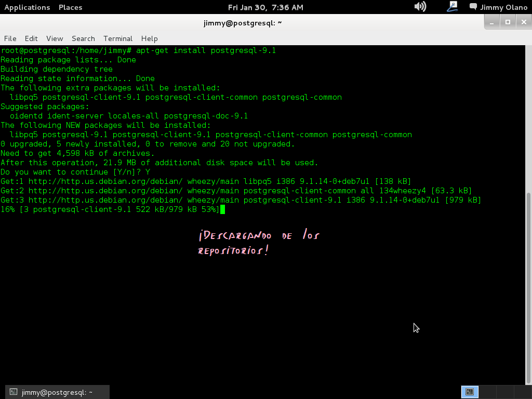The image size is (532, 399).
Task: Open the File menu
Action: 10,38
